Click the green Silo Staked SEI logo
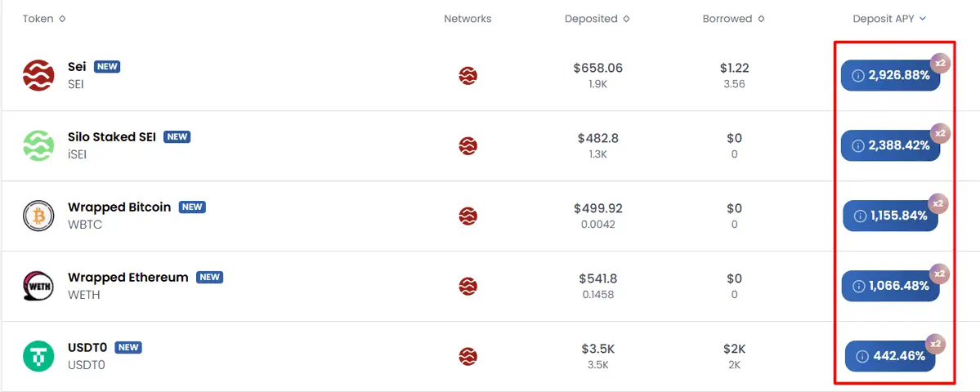980x392 pixels. coord(38,146)
